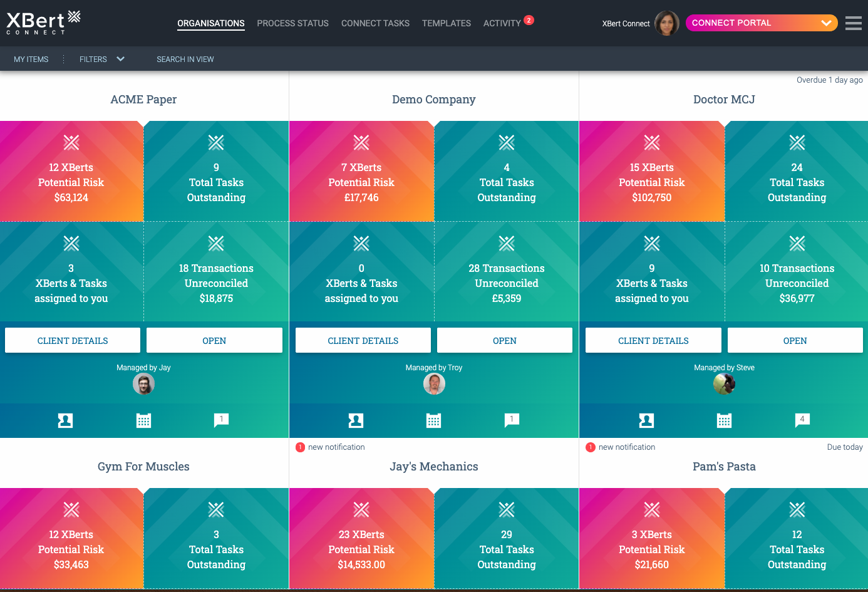Screen dimensions: 868x592
Task: Open contact icon for ACME Paper
Action: click(65, 420)
